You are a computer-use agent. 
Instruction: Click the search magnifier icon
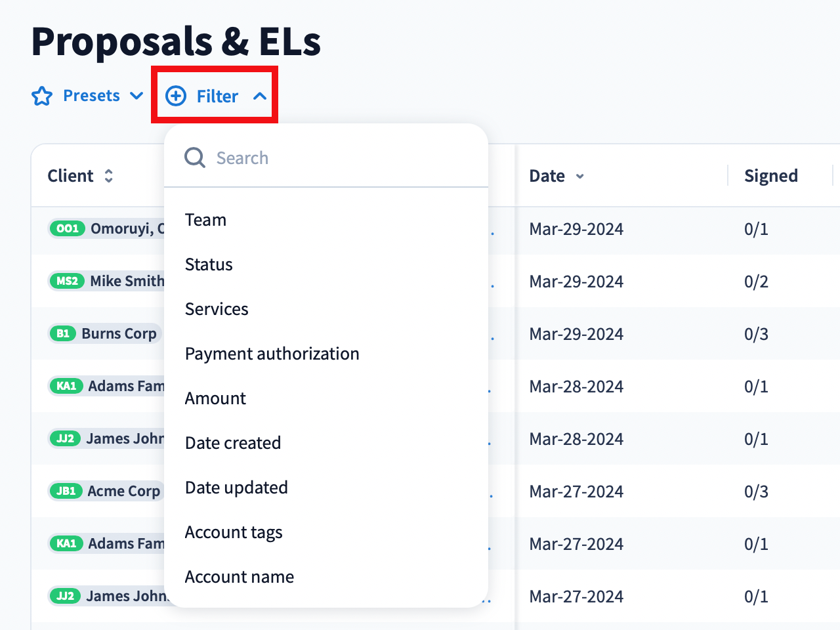(195, 158)
